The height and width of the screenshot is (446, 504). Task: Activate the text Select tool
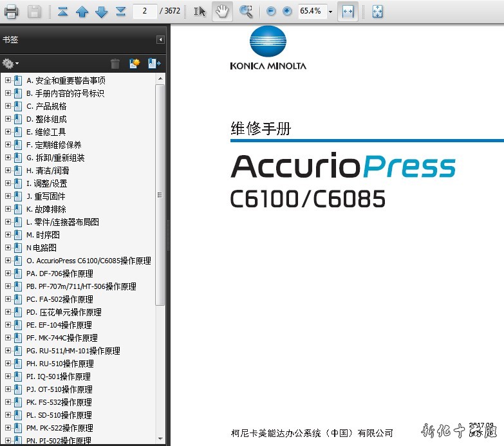coord(200,11)
